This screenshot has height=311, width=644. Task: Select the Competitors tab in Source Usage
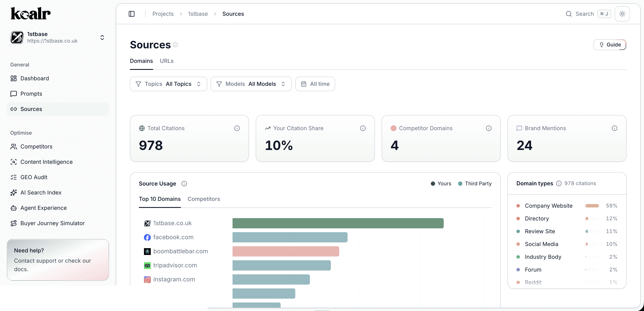(x=204, y=199)
